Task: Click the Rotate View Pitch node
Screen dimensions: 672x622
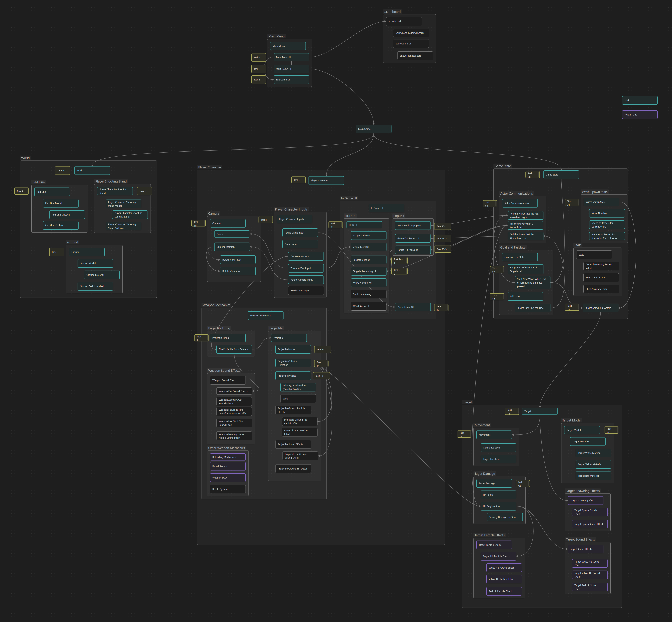Action: tap(238, 260)
